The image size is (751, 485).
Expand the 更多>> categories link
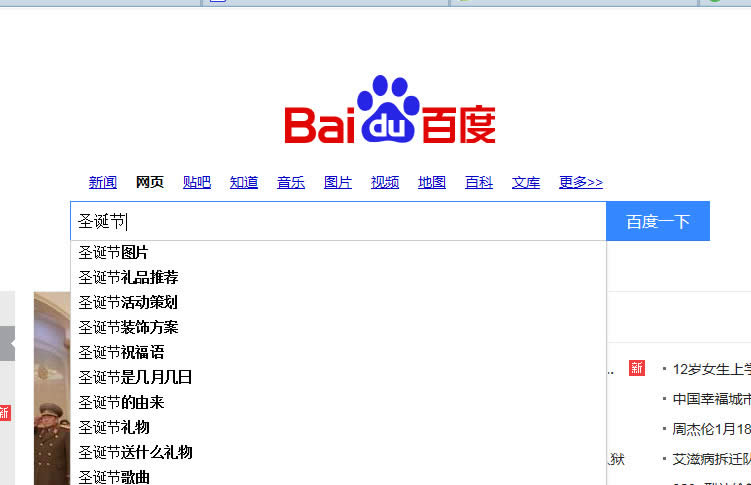(x=581, y=182)
